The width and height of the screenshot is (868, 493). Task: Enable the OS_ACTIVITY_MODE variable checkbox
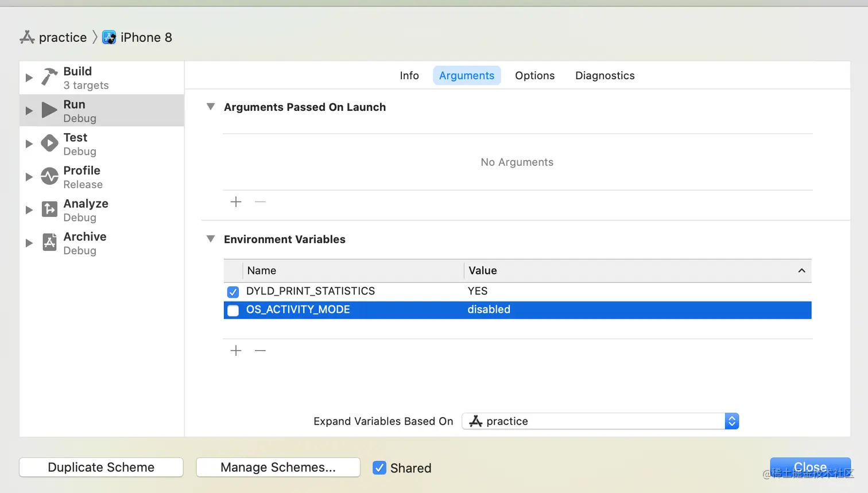[x=233, y=310]
